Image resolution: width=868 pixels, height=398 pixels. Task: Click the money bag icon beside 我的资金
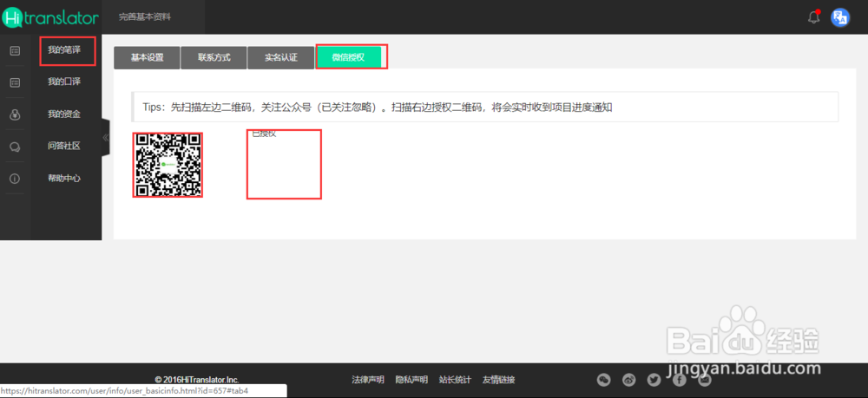(15, 114)
